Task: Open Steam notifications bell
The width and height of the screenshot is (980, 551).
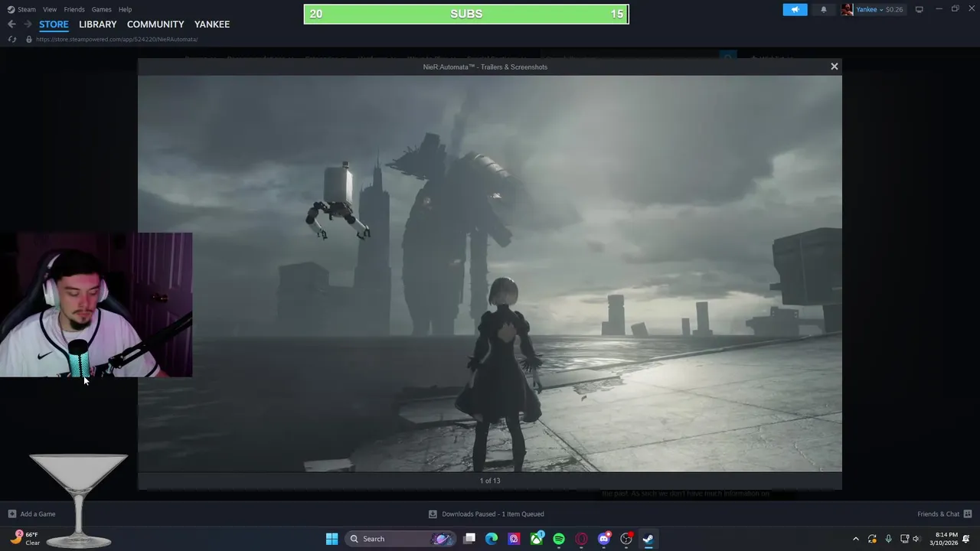Action: 824,9
